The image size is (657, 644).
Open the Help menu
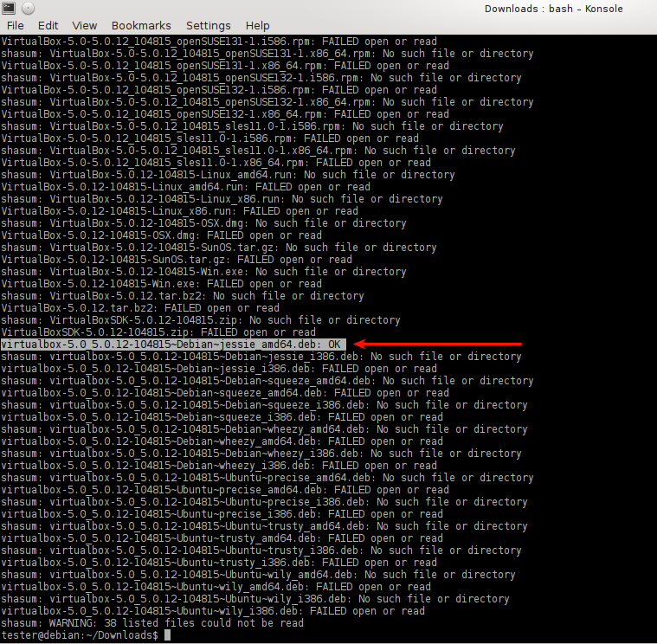257,26
